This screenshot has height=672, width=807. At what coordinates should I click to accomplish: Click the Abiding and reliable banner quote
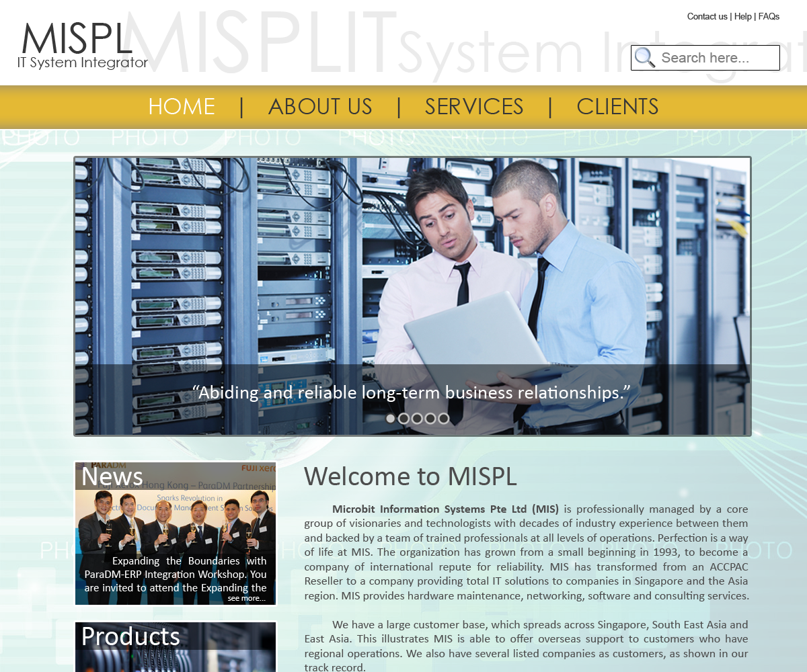[x=412, y=392]
